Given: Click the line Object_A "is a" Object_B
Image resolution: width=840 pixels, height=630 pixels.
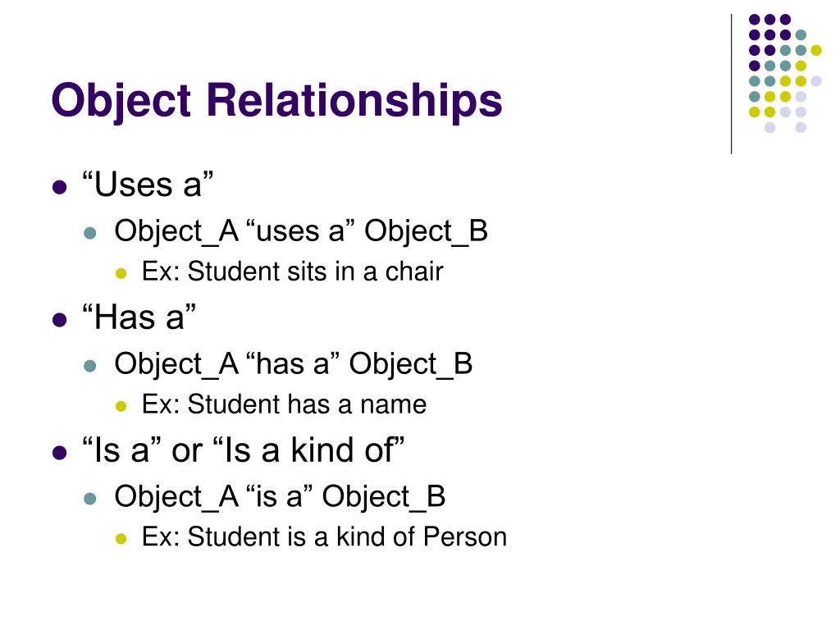Looking at the screenshot, I should pyautogui.click(x=281, y=496).
